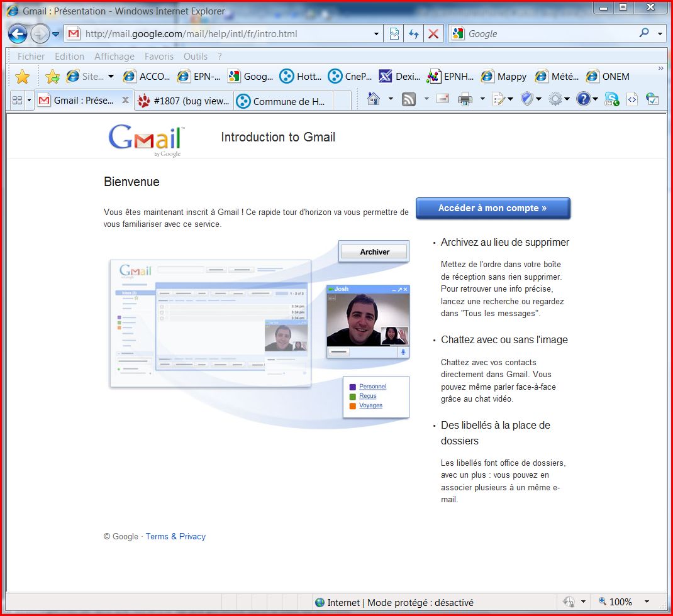Click the green Reçus label swatch

pos(353,397)
